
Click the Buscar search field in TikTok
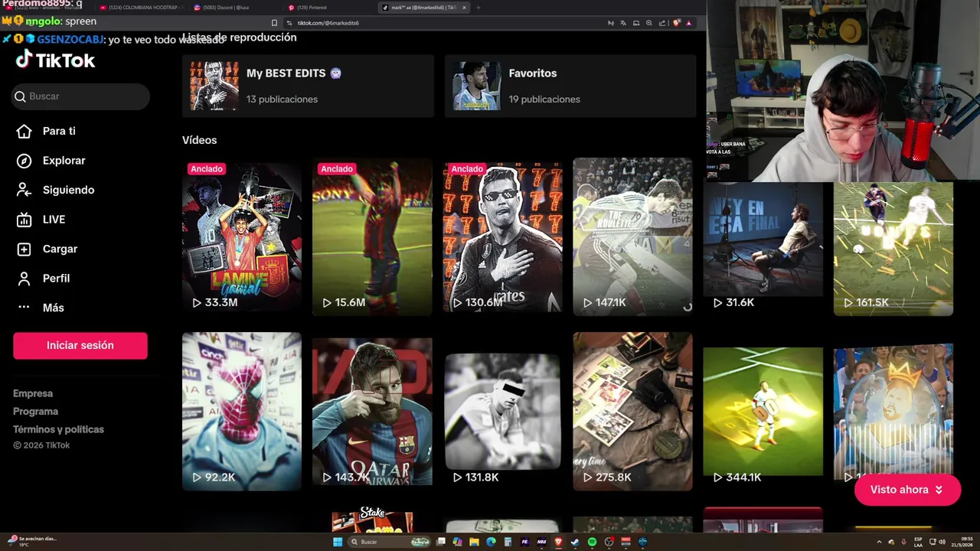pos(80,96)
